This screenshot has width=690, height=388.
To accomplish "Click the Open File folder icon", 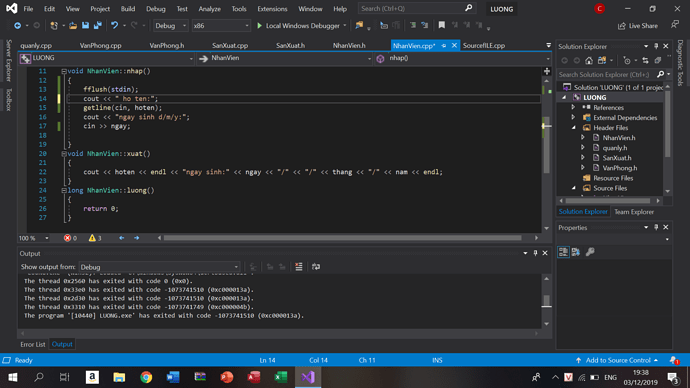I will pos(73,26).
